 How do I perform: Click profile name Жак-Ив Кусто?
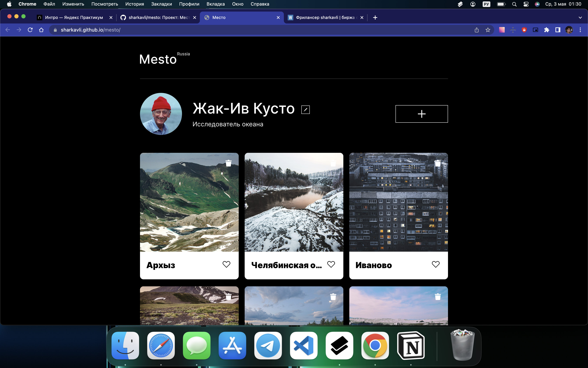click(x=243, y=108)
